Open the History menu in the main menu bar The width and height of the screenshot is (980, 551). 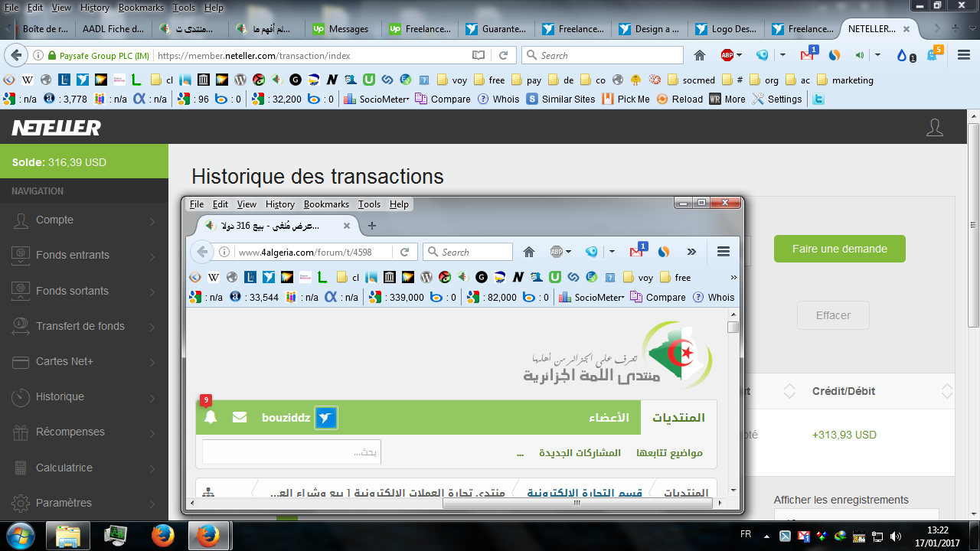point(95,8)
